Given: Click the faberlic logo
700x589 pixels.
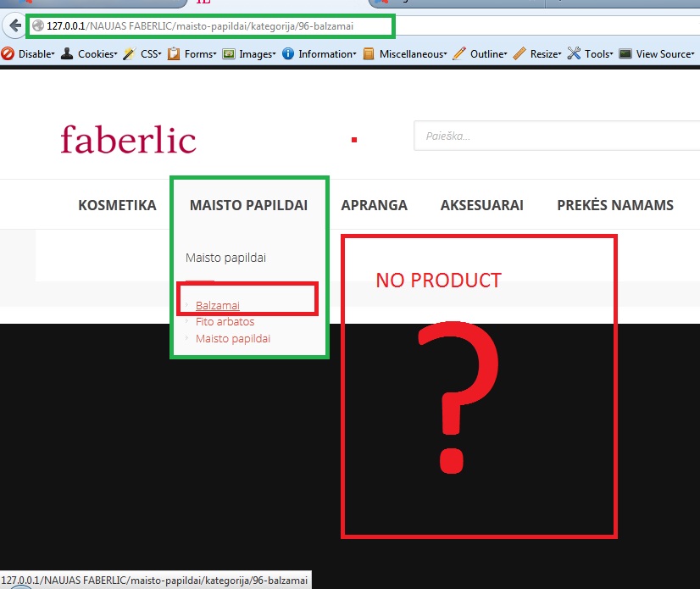Looking at the screenshot, I should click(x=129, y=139).
